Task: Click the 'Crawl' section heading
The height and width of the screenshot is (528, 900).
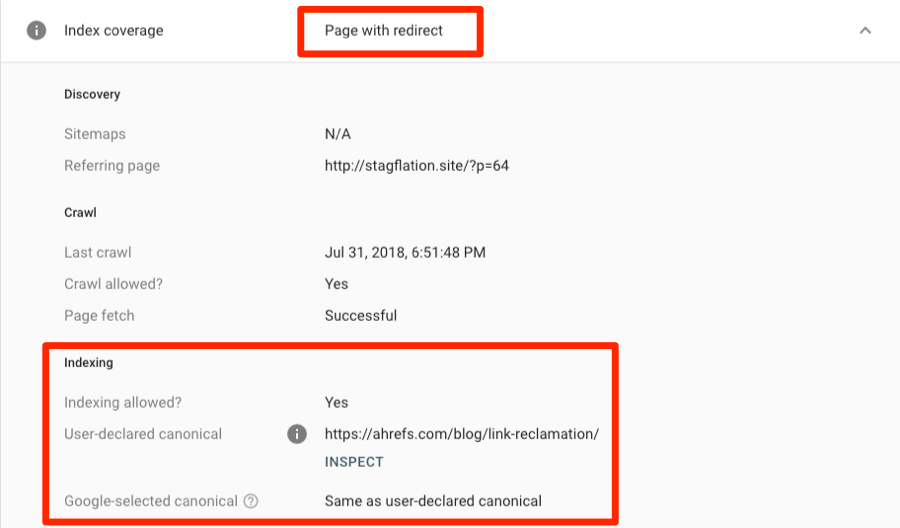Action: (80, 213)
